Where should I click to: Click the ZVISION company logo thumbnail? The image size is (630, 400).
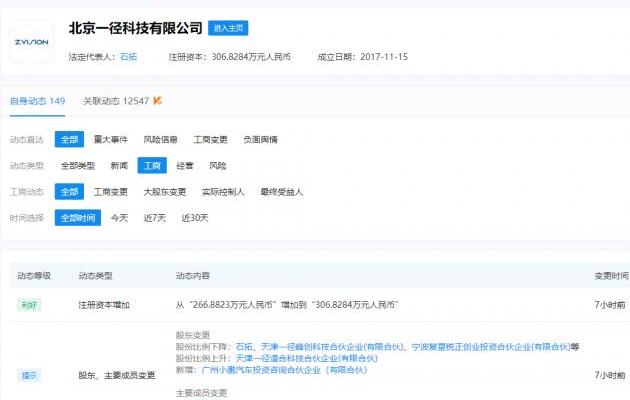click(31, 42)
